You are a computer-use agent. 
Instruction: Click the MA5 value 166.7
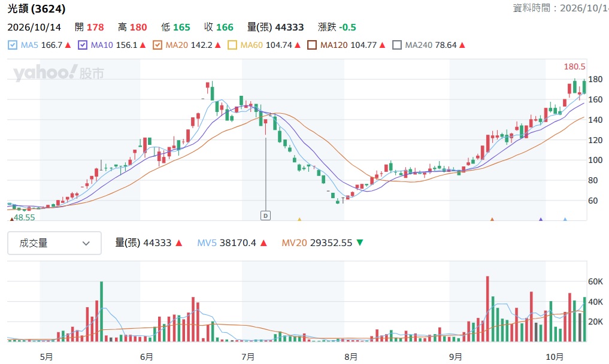click(x=51, y=45)
